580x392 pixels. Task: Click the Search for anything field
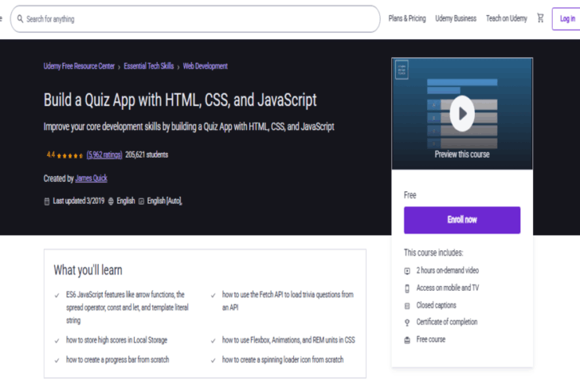coord(195,19)
